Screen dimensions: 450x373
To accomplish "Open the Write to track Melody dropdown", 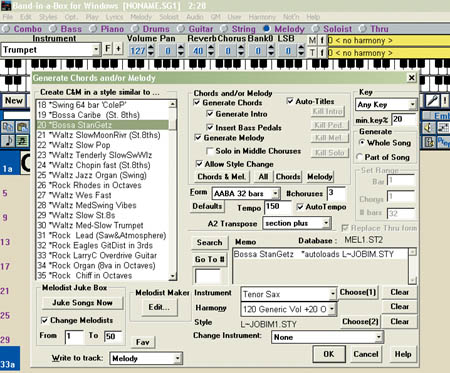I will pos(178,358).
